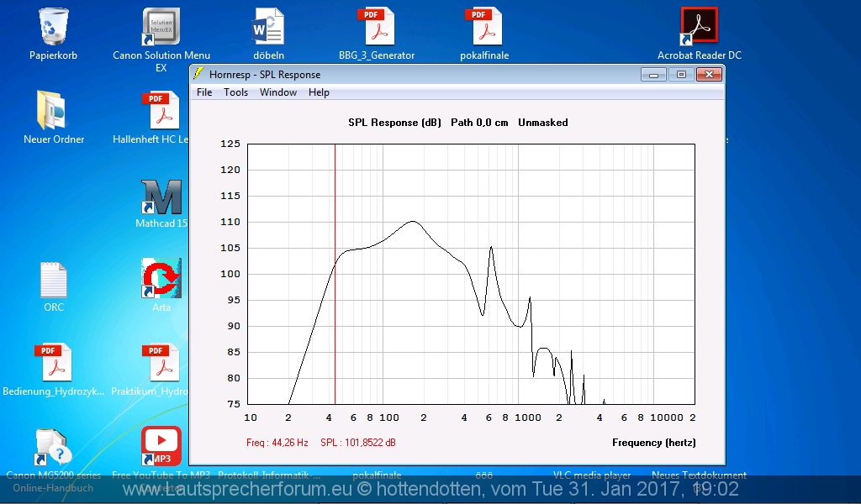
Task: Open the Papierkorb recycle bin icon
Action: [x=54, y=27]
